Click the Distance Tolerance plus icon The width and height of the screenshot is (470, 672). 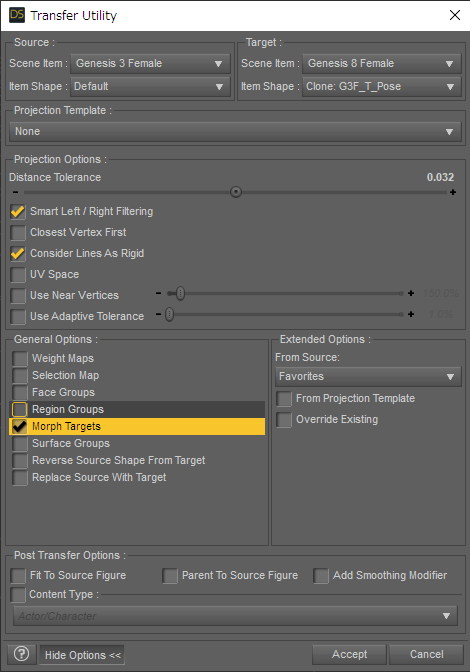click(453, 192)
